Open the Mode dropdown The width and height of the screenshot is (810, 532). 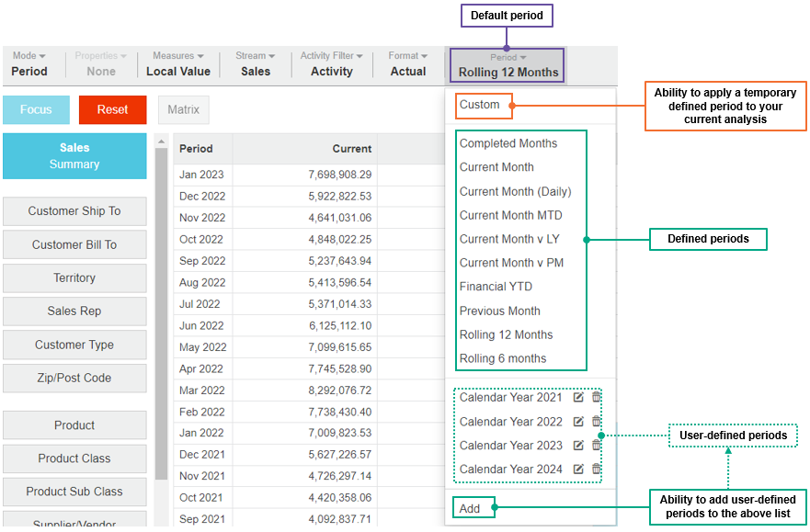pos(29,64)
